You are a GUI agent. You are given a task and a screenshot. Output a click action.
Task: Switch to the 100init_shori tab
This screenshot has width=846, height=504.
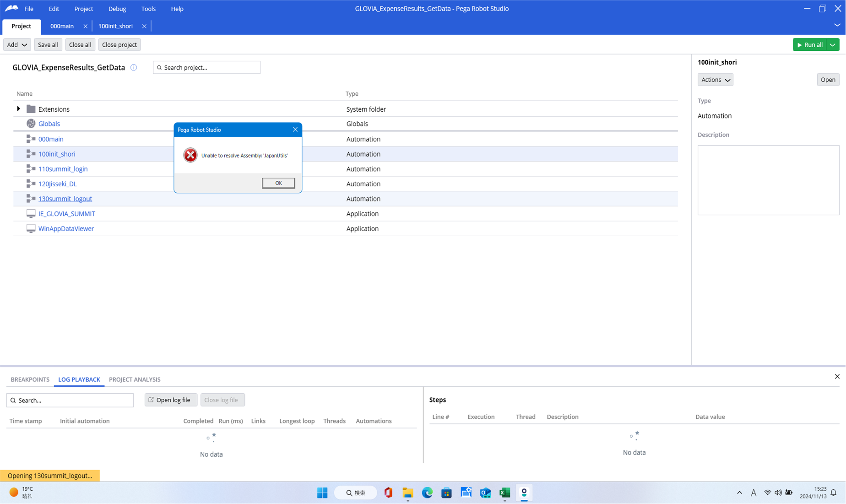click(x=115, y=26)
